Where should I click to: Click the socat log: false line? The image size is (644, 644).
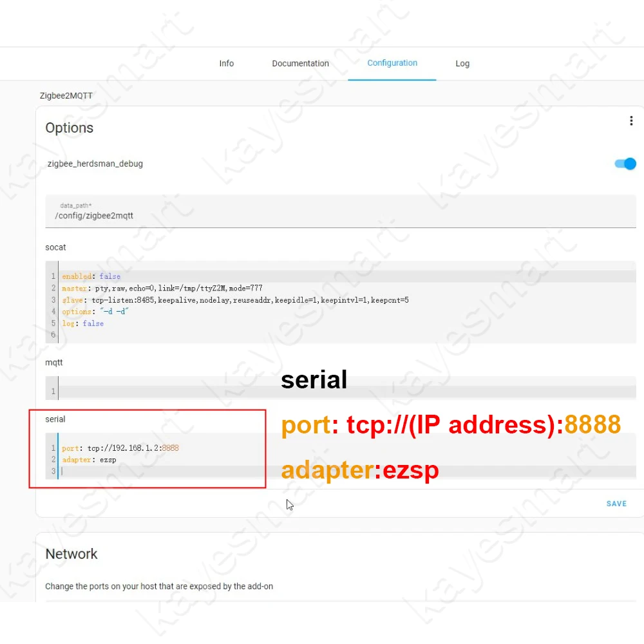(82, 324)
